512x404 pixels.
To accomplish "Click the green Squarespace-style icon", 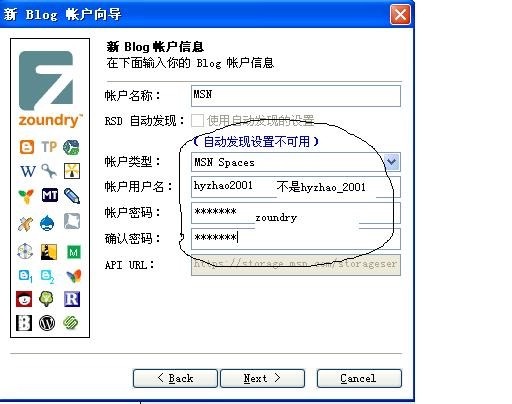I will [71, 323].
